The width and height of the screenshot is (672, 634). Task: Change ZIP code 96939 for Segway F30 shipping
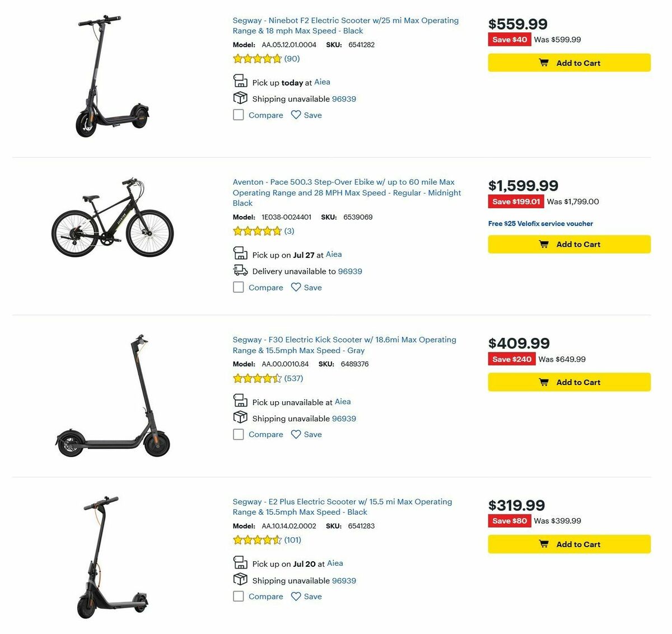344,419
